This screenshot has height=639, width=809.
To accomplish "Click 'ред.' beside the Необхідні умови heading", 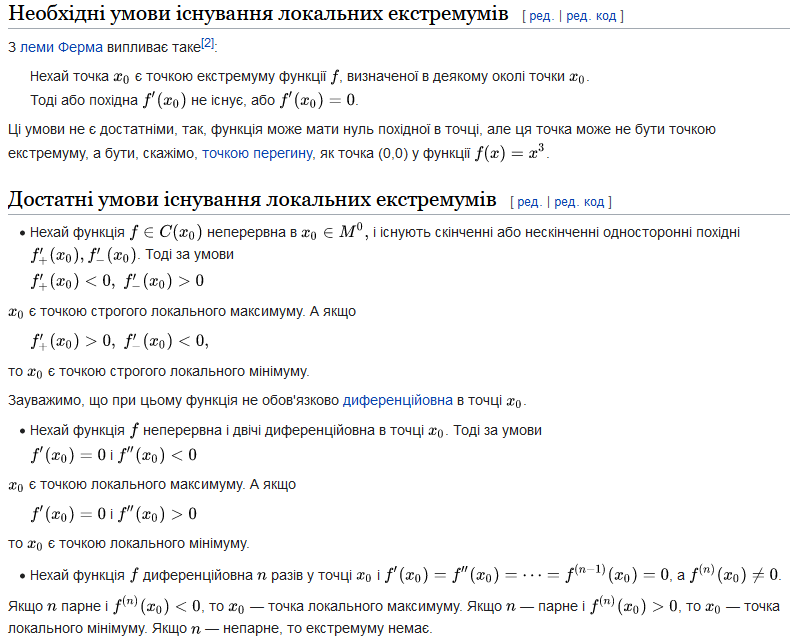I will [541, 16].
